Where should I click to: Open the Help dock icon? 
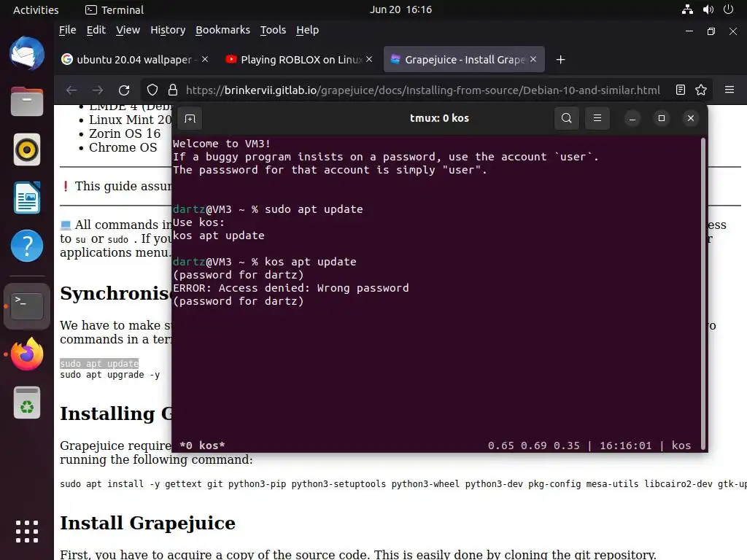tap(27, 246)
